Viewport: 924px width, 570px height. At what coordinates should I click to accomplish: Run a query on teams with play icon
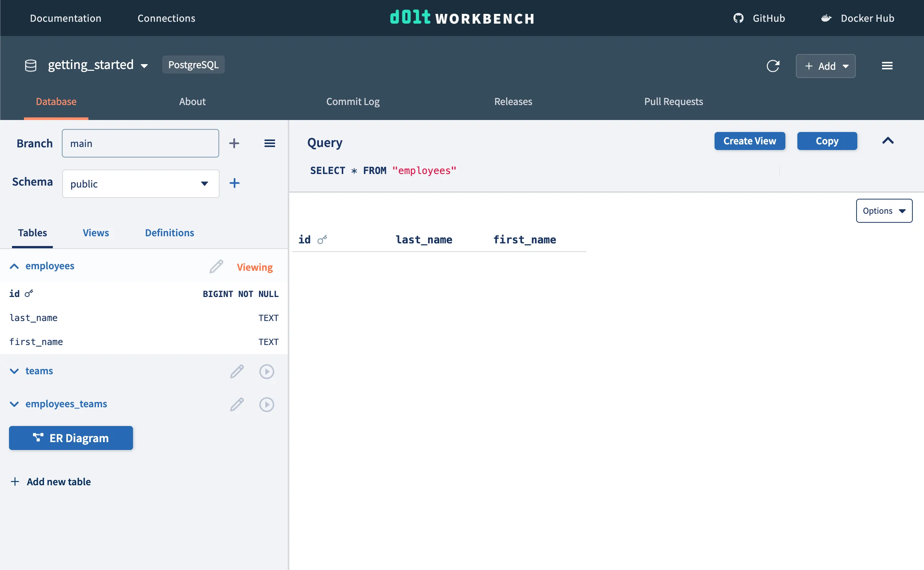(x=267, y=371)
